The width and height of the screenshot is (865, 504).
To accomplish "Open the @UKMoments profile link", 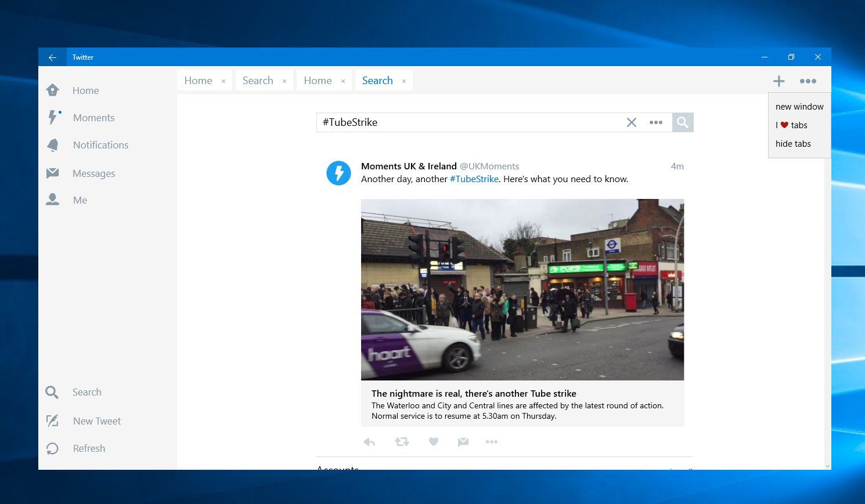I will coord(489,166).
